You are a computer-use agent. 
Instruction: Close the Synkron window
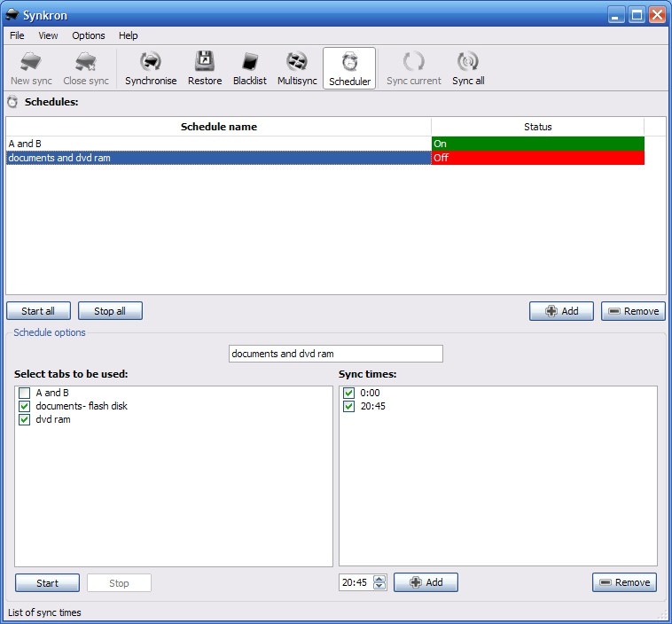click(657, 15)
